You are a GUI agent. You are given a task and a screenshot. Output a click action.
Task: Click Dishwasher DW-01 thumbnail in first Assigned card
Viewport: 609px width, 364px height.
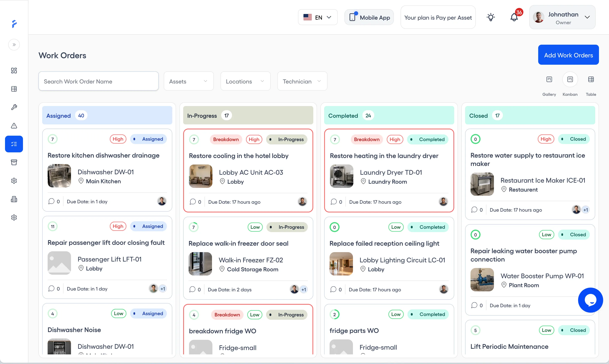click(59, 176)
